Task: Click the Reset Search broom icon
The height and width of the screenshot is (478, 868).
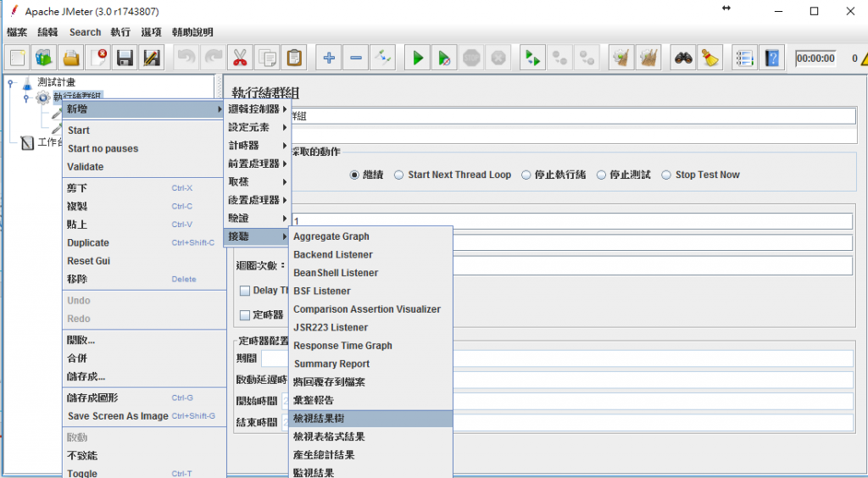Action: click(x=710, y=58)
